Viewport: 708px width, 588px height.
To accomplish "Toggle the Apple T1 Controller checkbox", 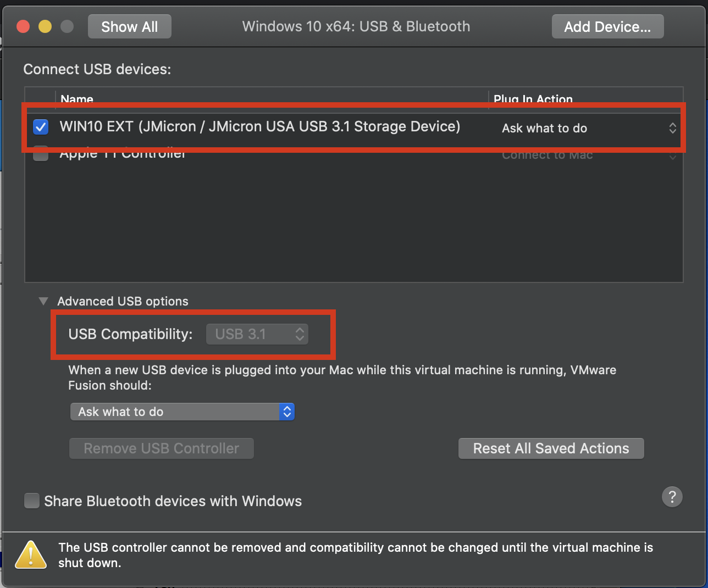I will coord(41,154).
